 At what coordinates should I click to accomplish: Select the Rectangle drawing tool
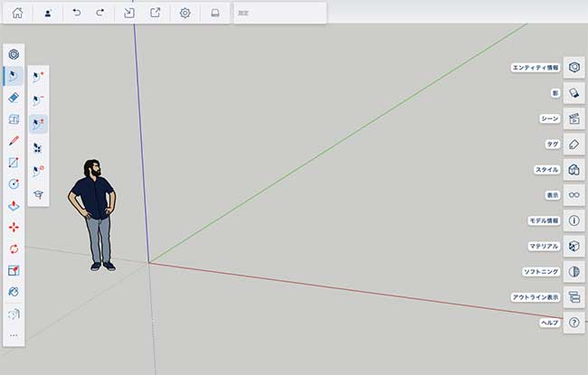pyautogui.click(x=14, y=163)
